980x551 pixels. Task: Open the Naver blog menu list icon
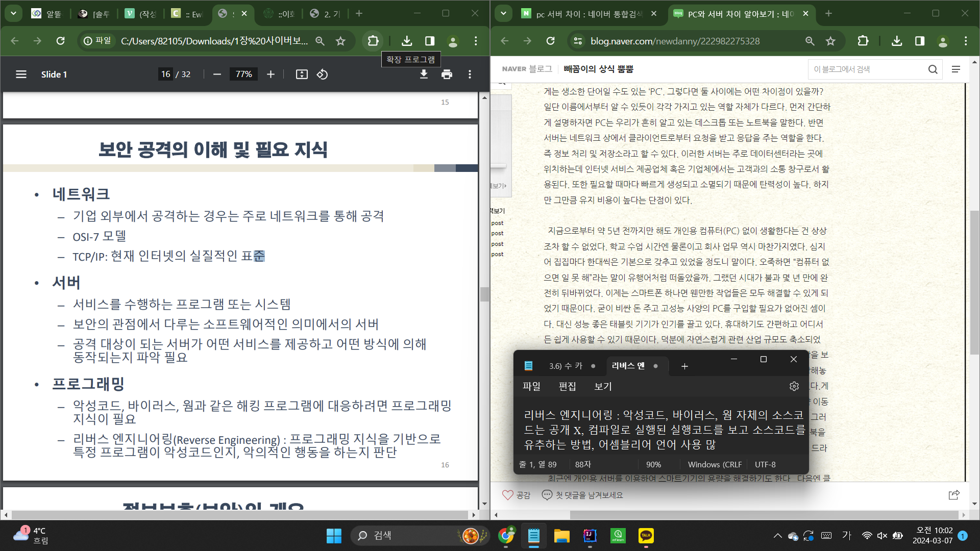coord(956,69)
